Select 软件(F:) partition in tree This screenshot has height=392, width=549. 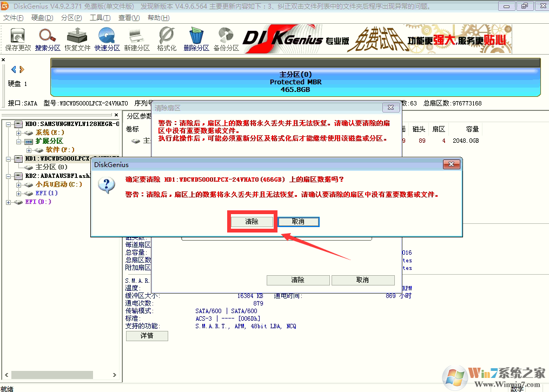[60, 150]
